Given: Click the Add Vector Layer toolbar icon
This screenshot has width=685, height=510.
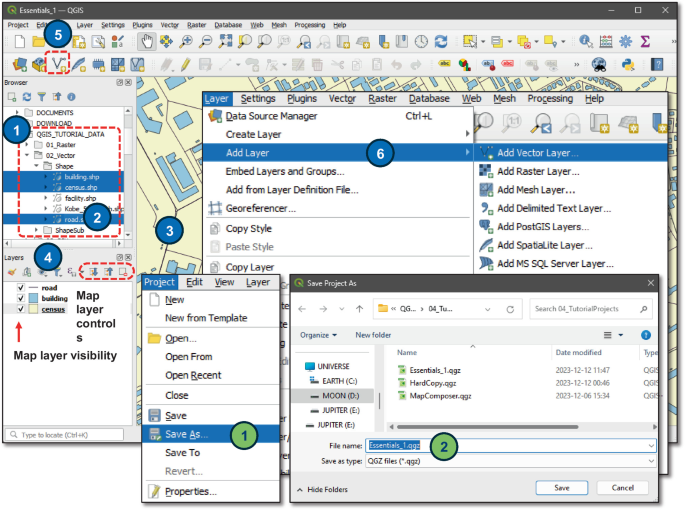Looking at the screenshot, I should [x=58, y=64].
